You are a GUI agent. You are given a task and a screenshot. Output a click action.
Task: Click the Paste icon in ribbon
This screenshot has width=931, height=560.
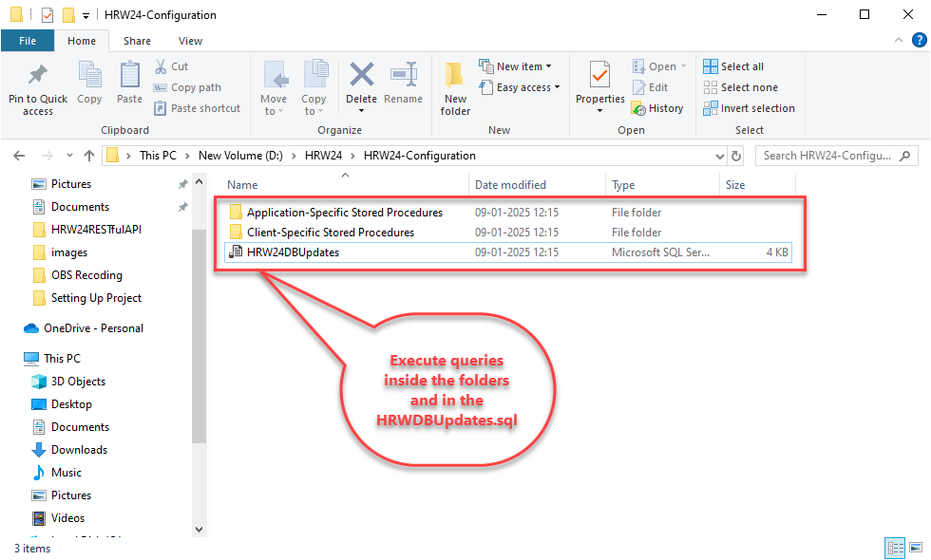click(129, 76)
